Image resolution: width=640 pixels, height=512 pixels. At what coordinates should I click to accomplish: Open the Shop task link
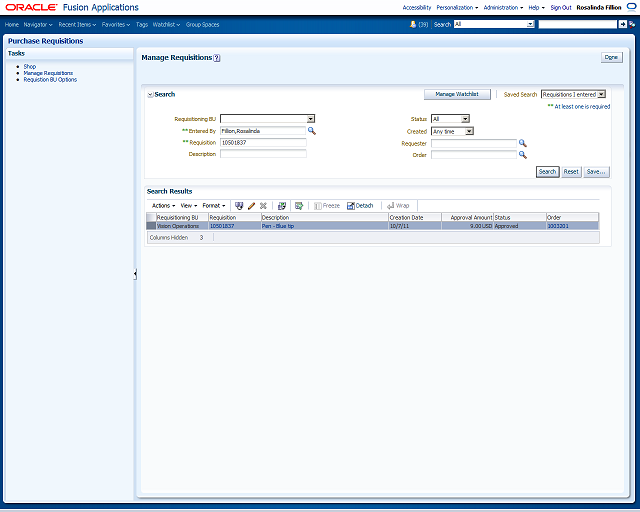(29, 66)
